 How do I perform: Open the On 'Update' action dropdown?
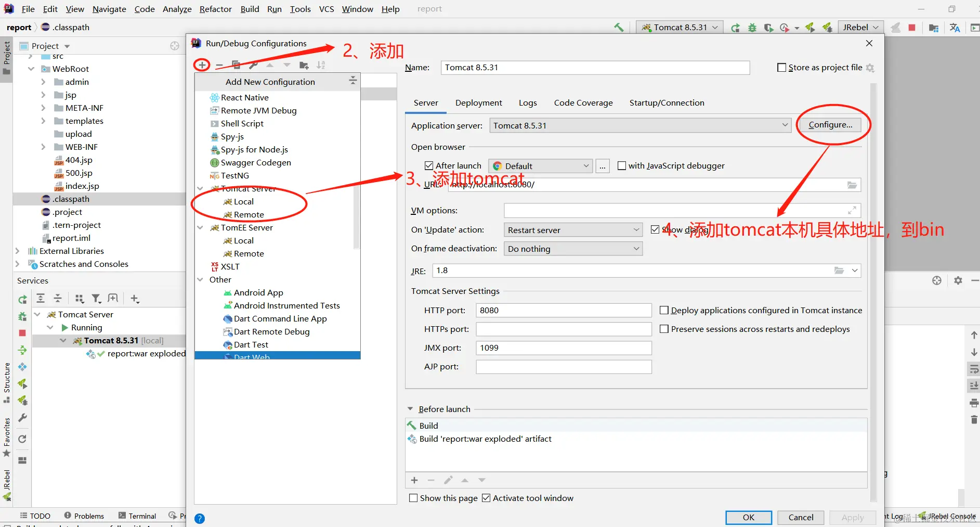click(x=573, y=230)
